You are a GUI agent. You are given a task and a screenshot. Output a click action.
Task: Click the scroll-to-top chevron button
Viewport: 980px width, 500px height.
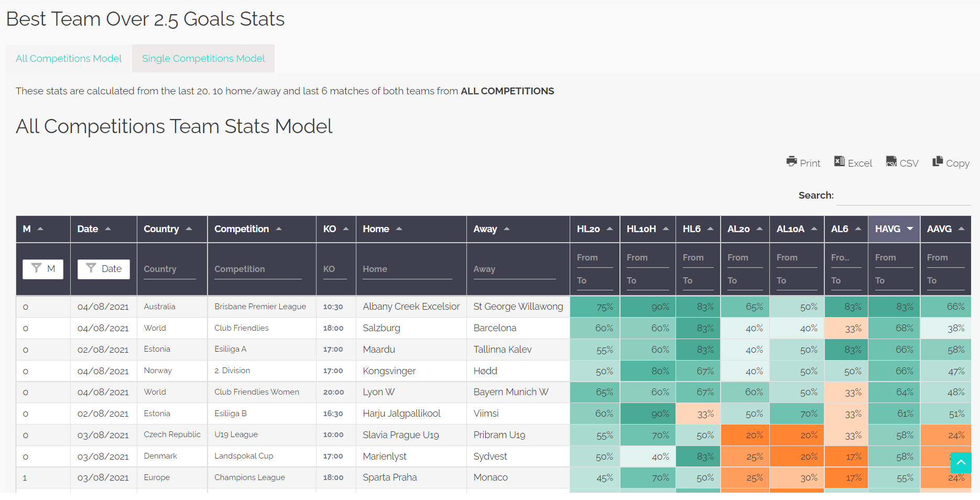961,463
